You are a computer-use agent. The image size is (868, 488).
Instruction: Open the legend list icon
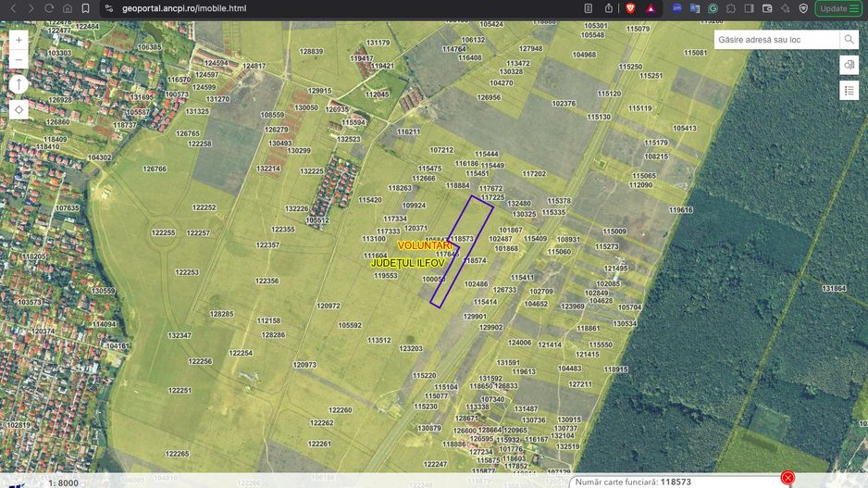(849, 91)
